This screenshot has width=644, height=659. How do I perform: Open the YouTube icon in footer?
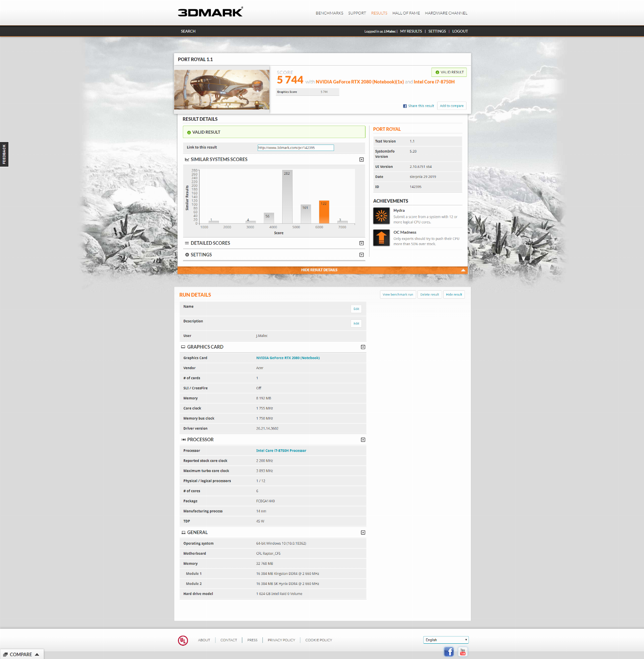(463, 651)
